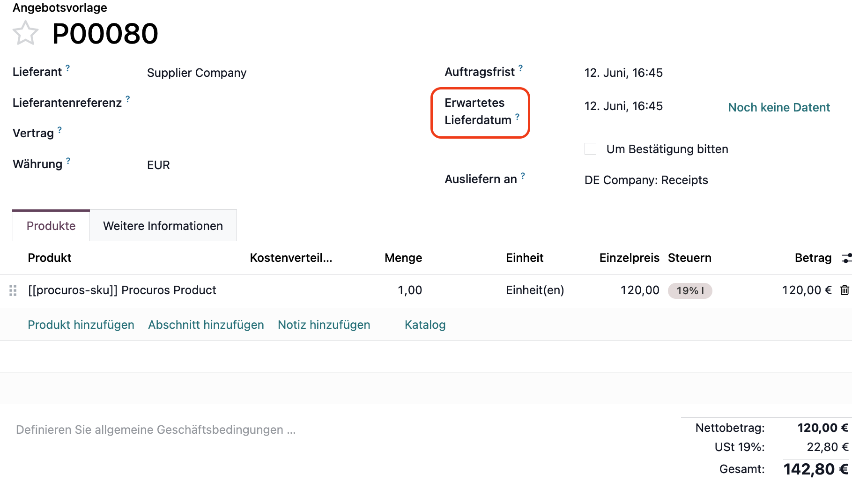Show the help tooltip for Vertrag
The width and height of the screenshot is (852, 504).
coord(60,130)
